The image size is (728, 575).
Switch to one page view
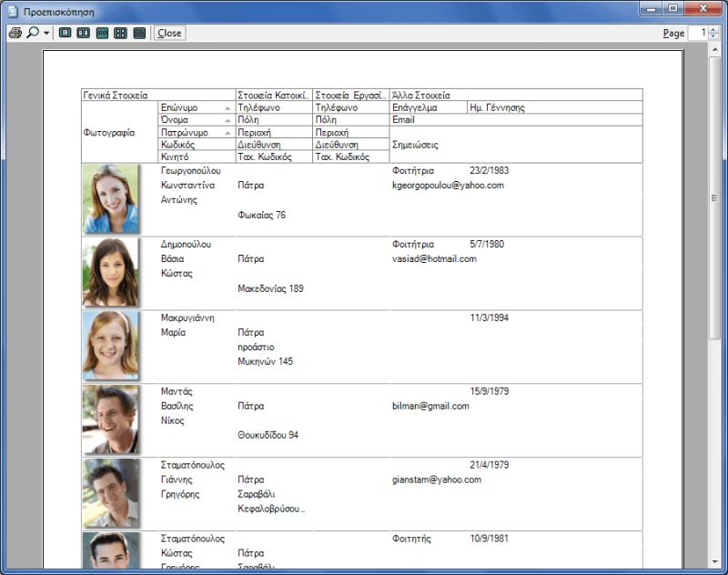coord(65,33)
